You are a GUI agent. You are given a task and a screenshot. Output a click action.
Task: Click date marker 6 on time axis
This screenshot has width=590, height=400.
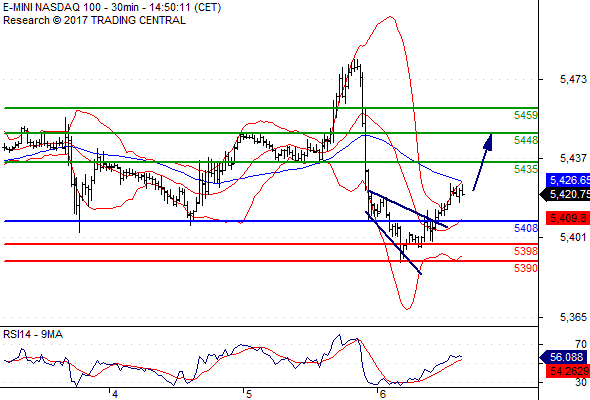click(x=382, y=394)
